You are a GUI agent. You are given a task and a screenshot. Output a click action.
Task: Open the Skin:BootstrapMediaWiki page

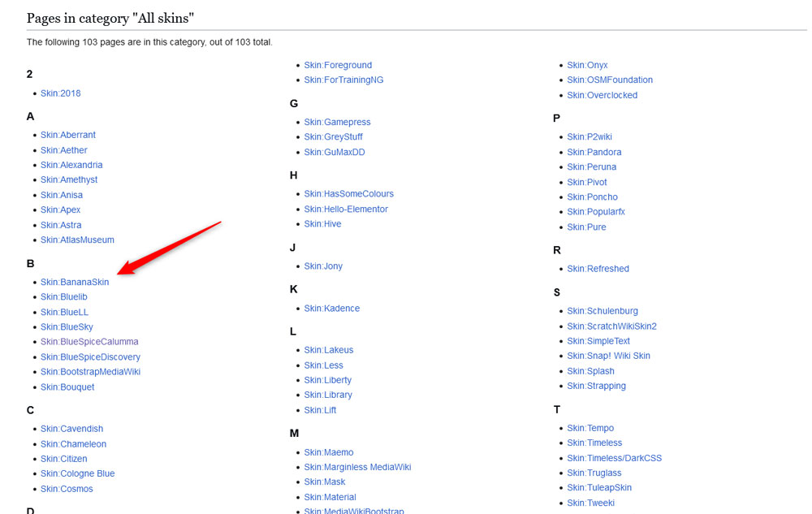click(91, 371)
